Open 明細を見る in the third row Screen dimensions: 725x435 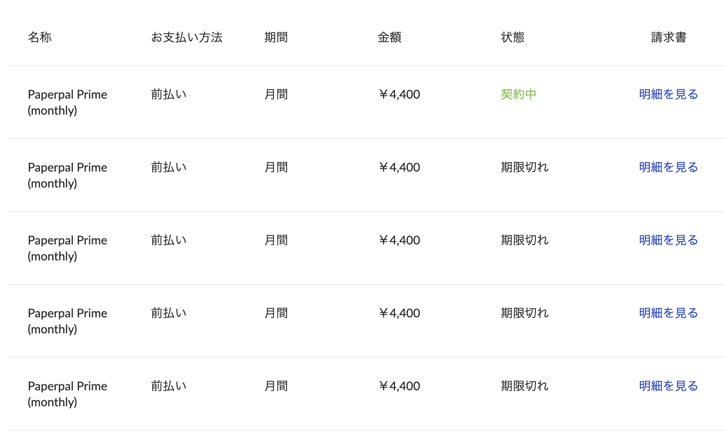(668, 240)
